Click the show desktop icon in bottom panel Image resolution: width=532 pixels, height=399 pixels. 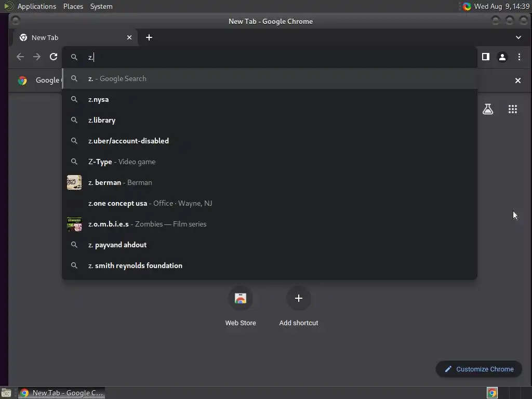6,393
